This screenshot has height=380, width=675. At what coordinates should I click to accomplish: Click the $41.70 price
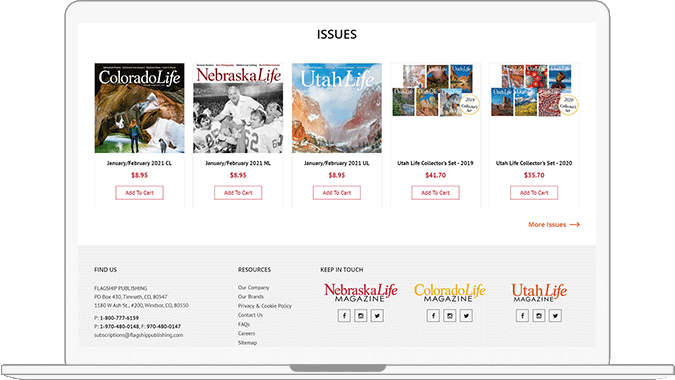click(435, 175)
